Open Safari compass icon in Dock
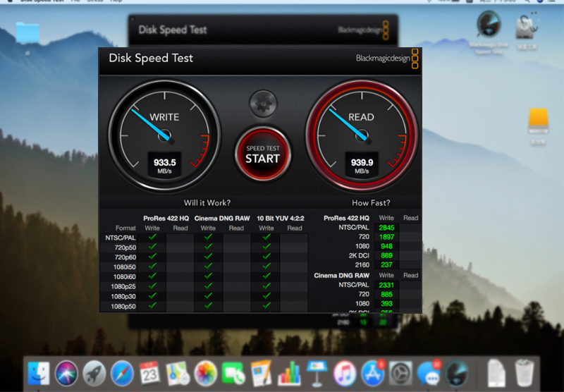Screen dimensions: 564x392 (122, 373)
